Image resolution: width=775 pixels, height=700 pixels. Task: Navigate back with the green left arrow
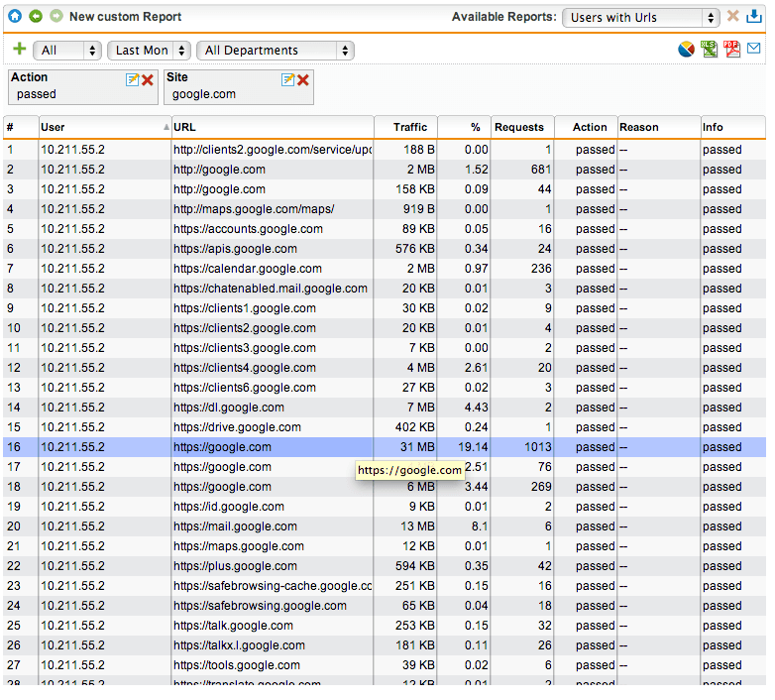coord(36,16)
